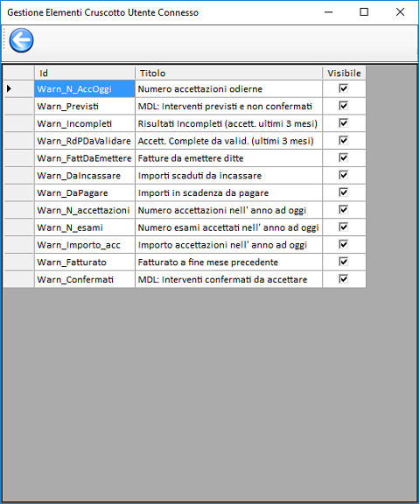The width and height of the screenshot is (420, 504).
Task: Toggle Visibile checkbox for Warn_Previsti
Action: click(x=344, y=106)
